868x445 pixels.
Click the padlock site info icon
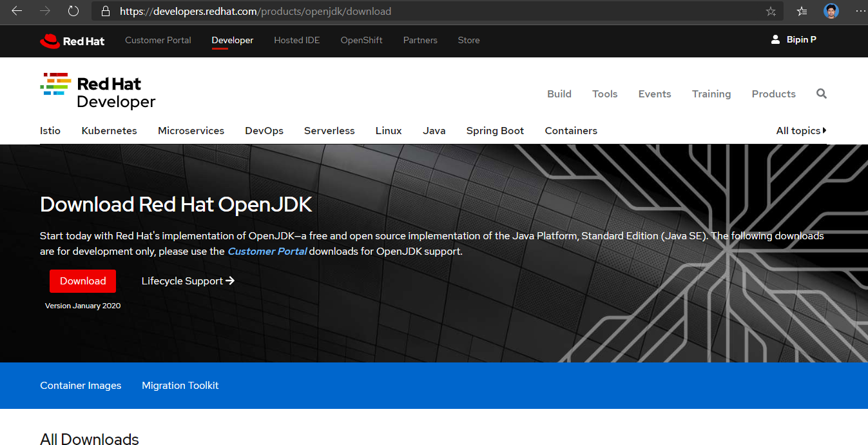106,12
